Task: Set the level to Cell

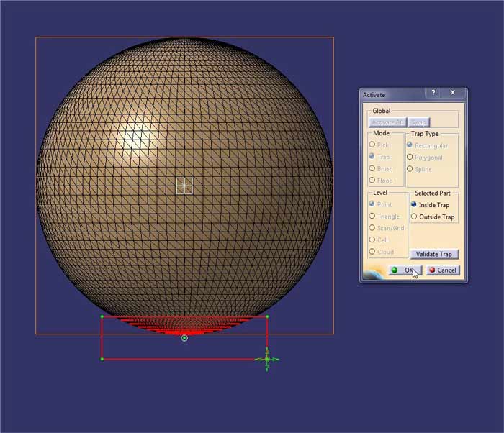Action: (x=372, y=240)
